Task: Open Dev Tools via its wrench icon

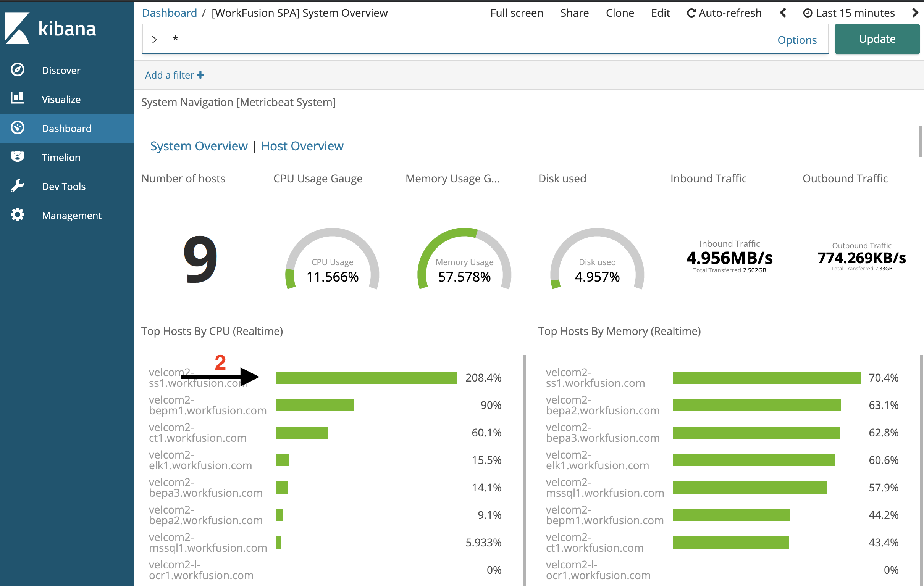Action: (17, 186)
